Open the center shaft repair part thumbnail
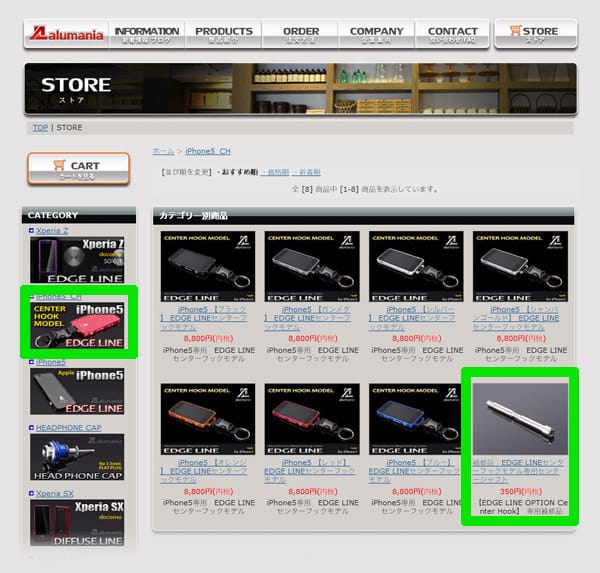The image size is (600, 573). (519, 419)
